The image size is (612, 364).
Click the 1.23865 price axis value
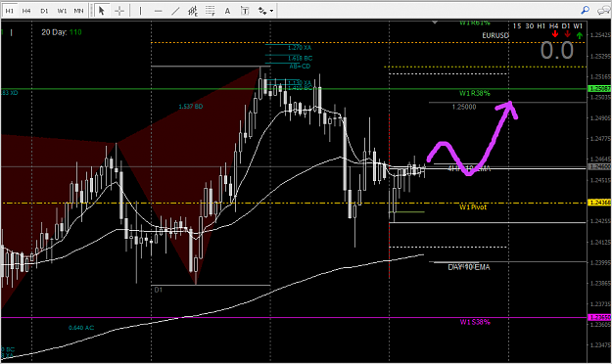pos(600,283)
